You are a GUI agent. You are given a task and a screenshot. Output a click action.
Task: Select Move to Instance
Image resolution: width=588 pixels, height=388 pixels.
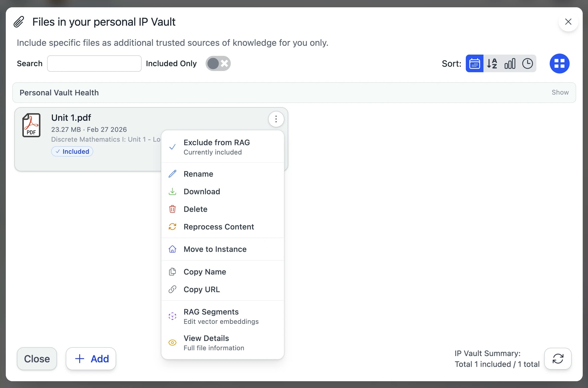click(215, 249)
